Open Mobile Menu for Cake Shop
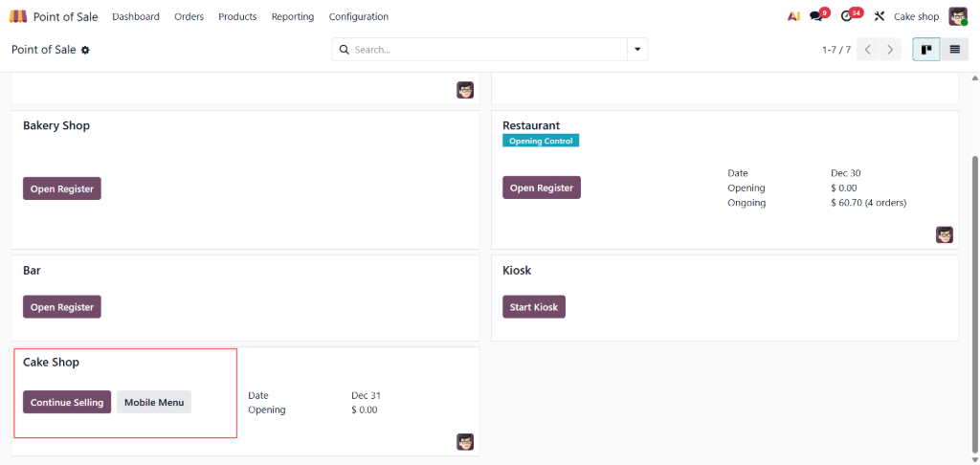980x465 pixels. 154,403
